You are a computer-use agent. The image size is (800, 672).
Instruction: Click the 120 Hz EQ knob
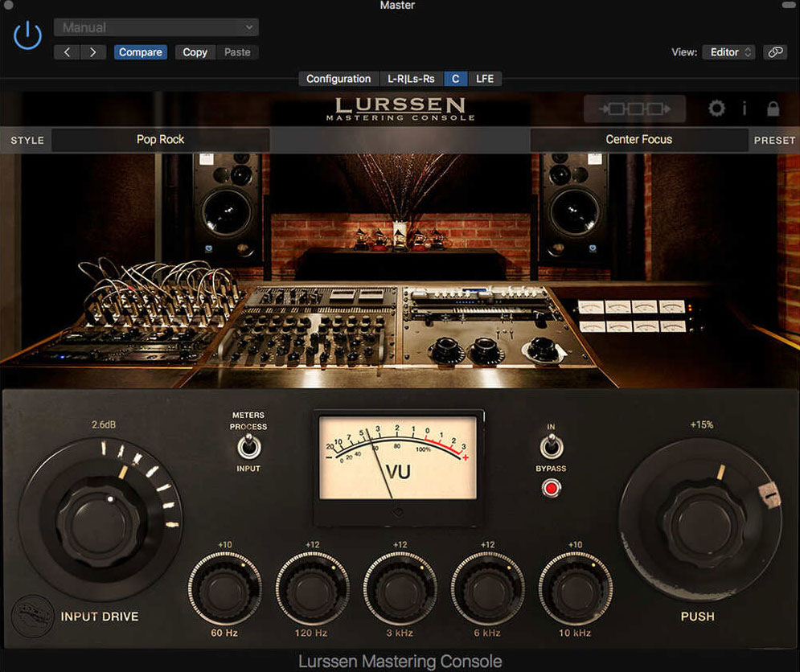pos(312,589)
